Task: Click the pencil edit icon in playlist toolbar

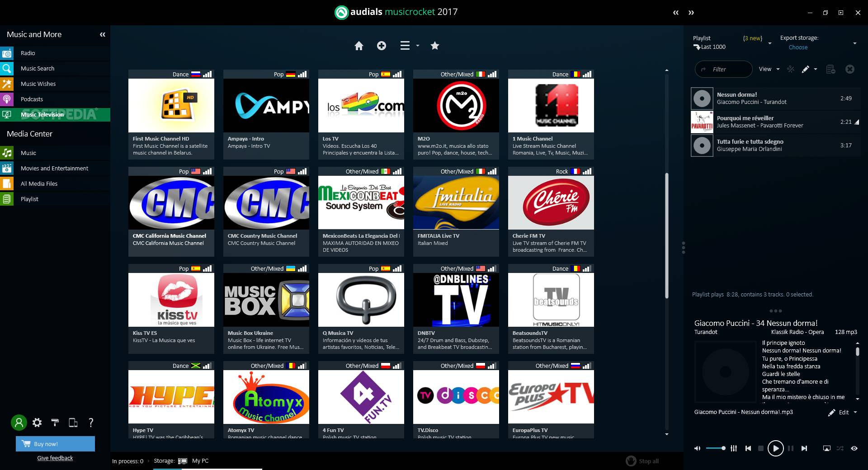Action: pyautogui.click(x=806, y=69)
